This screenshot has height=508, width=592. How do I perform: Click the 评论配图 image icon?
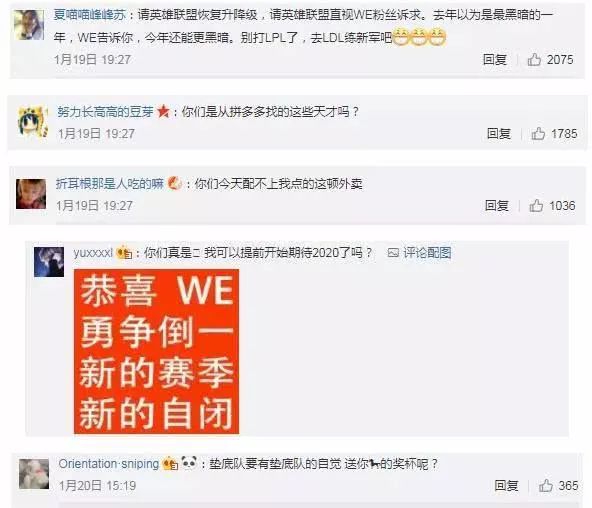coord(393,252)
